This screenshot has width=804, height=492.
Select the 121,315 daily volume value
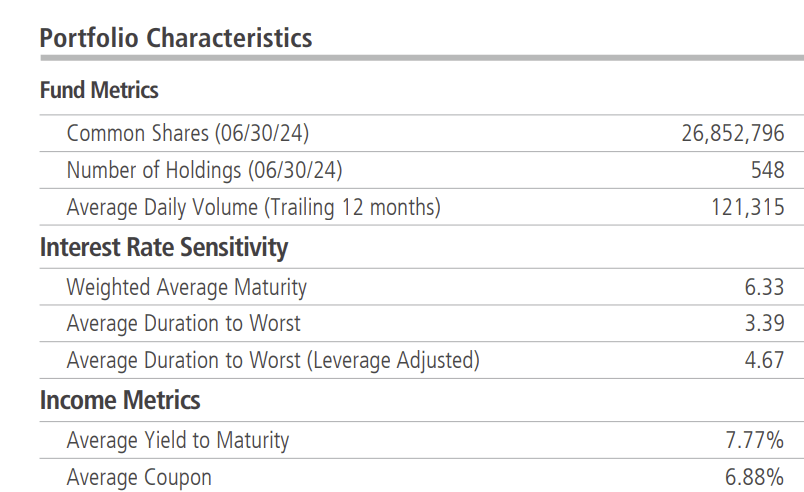(747, 207)
